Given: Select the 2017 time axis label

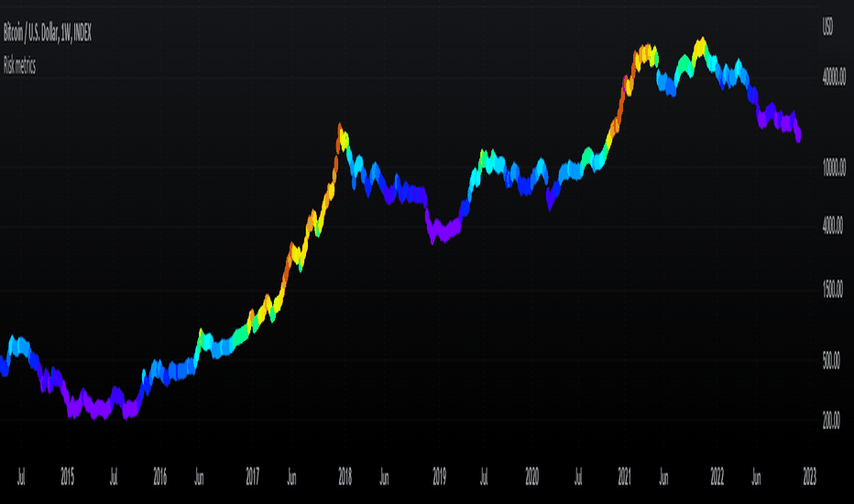Looking at the screenshot, I should coord(252,477).
